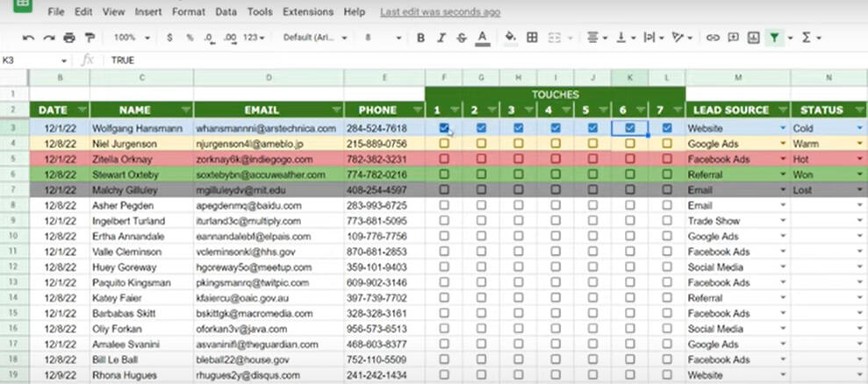
Task: Check touch 7 box for Asher Pegden
Action: click(667, 205)
